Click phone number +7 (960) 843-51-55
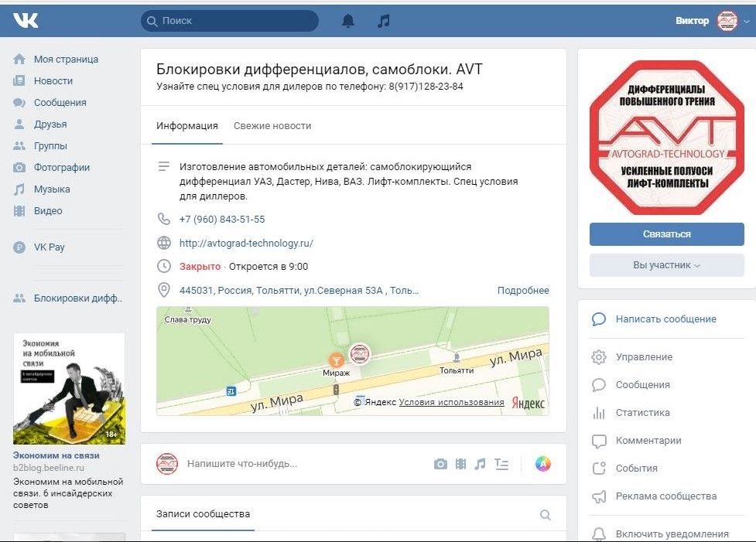Image resolution: width=756 pixels, height=542 pixels. click(222, 220)
